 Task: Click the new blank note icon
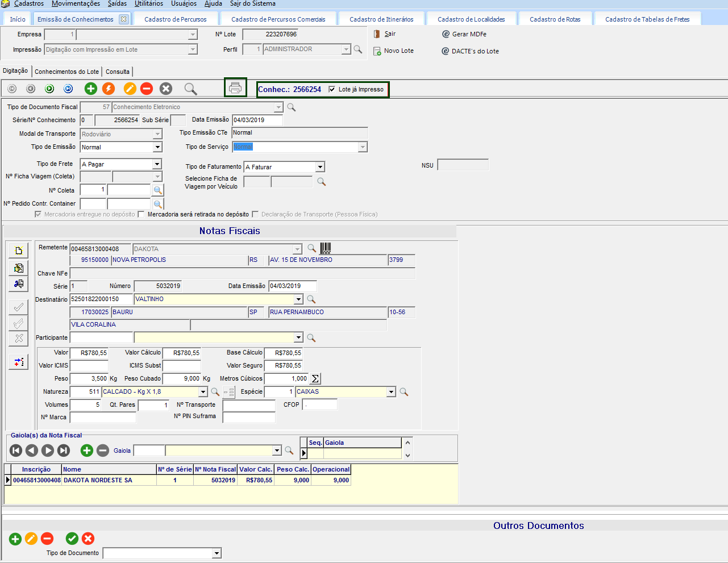click(19, 251)
